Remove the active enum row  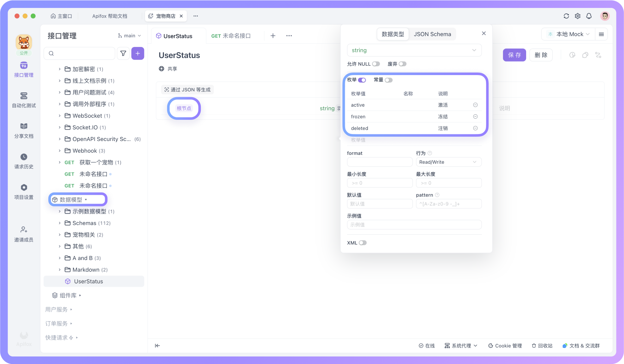coord(475,105)
